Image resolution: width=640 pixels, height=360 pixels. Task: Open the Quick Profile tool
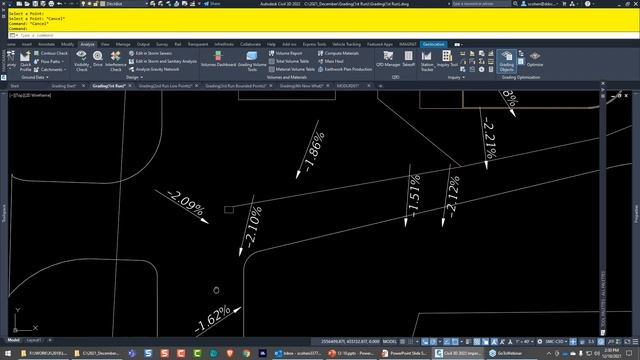click(x=25, y=61)
